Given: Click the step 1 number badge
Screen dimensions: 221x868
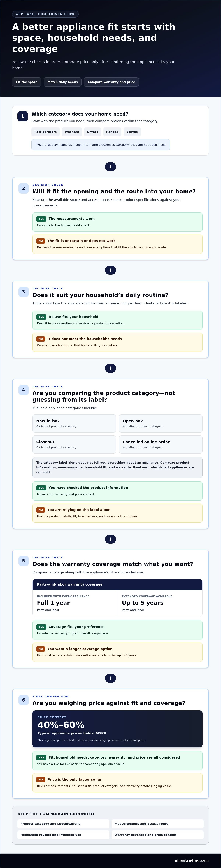Looking at the screenshot, I should [x=23, y=116].
